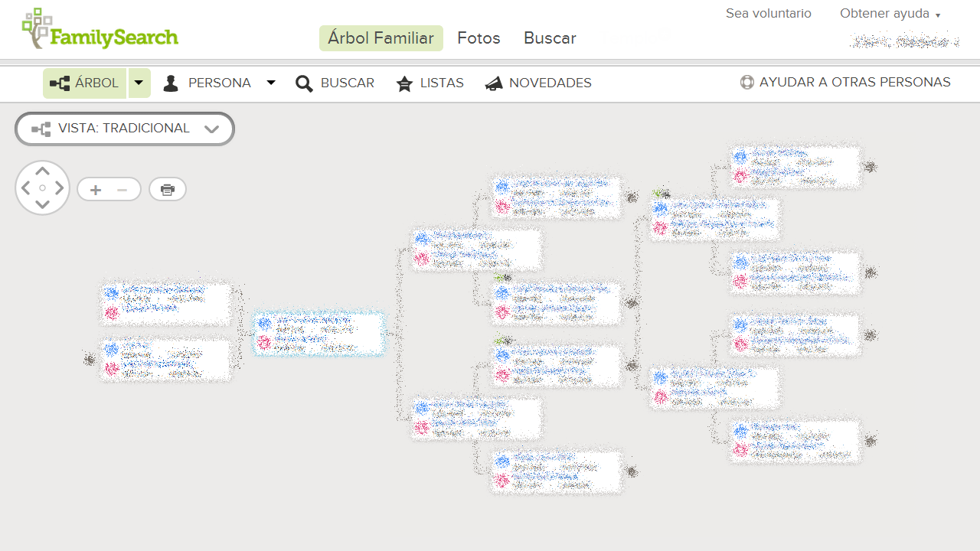Open the print view with the printer icon
This screenshot has width=980, height=551.
pyautogui.click(x=167, y=189)
